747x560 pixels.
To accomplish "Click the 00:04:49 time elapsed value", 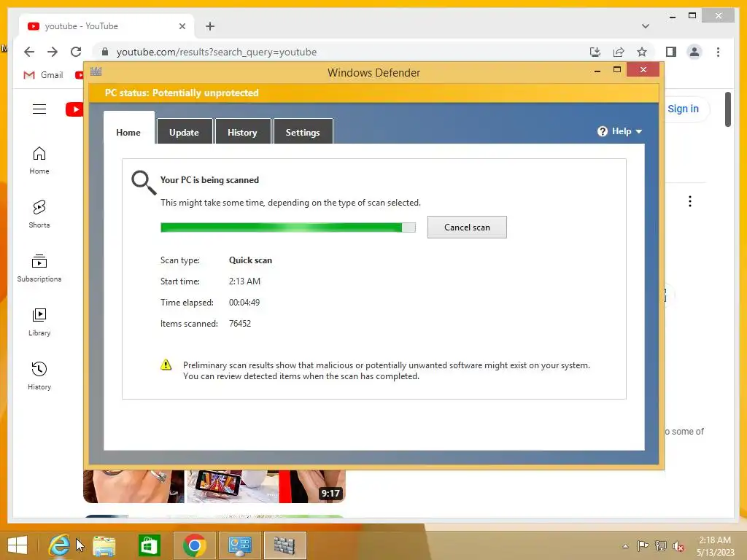I will (244, 303).
